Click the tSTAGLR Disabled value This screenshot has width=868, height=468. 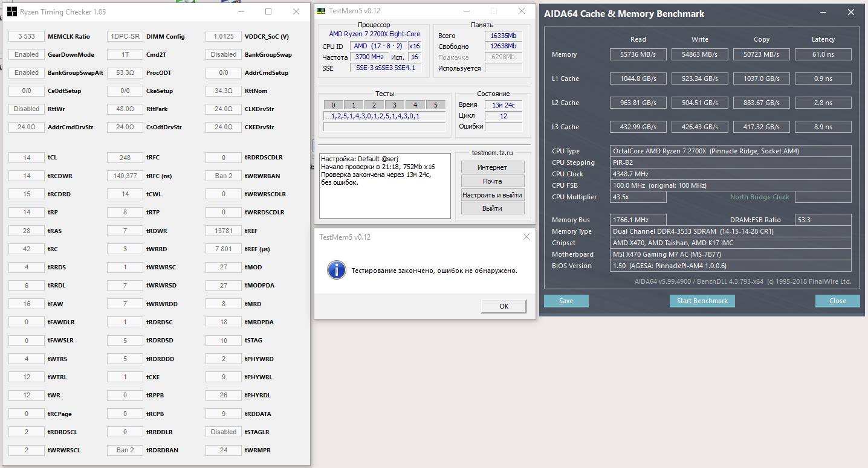tap(224, 432)
